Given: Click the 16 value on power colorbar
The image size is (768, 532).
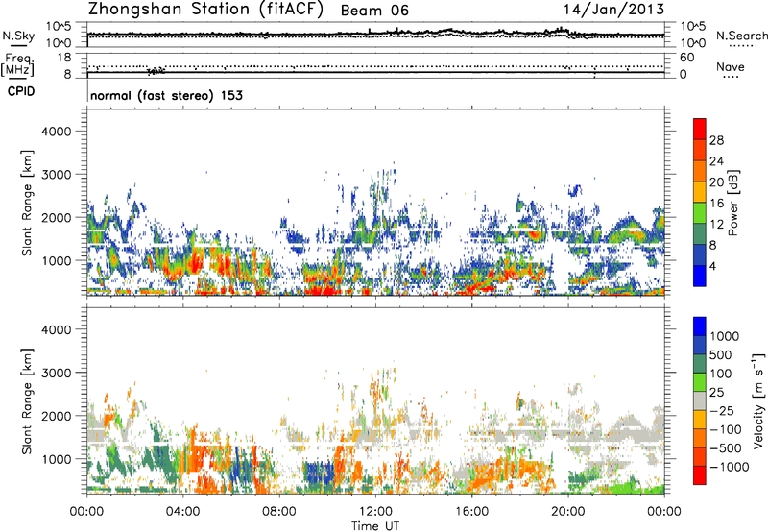Looking at the screenshot, I should (716, 204).
